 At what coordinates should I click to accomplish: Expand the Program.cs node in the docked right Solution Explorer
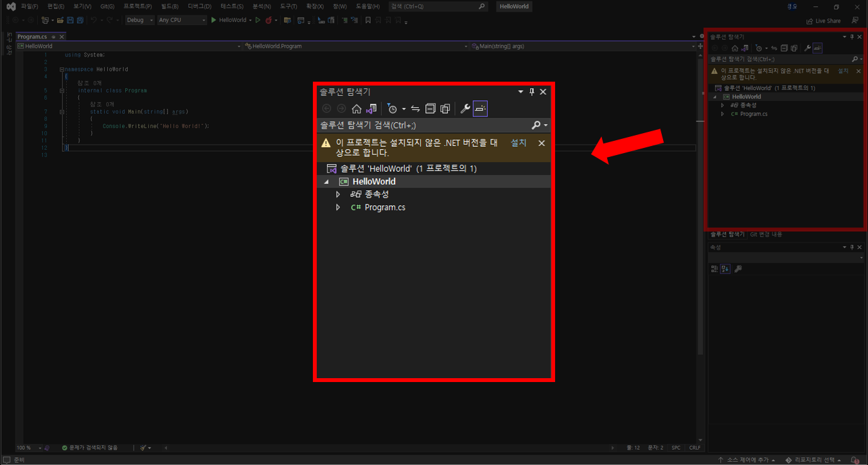pyautogui.click(x=723, y=114)
